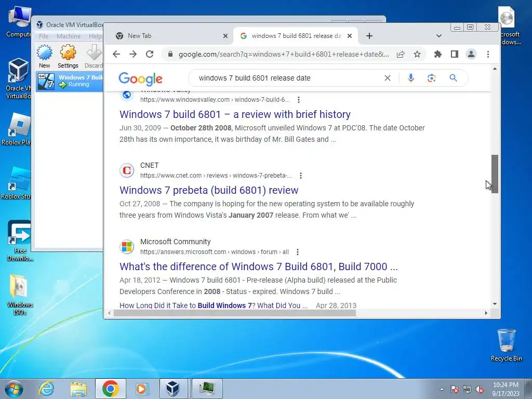Open the File menu in VirtualBox

[x=44, y=36]
